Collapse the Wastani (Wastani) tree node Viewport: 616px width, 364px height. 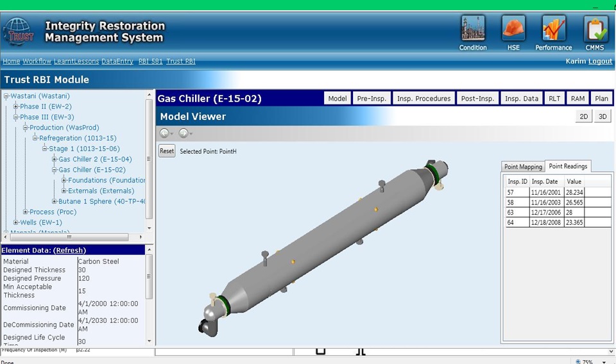[6, 96]
